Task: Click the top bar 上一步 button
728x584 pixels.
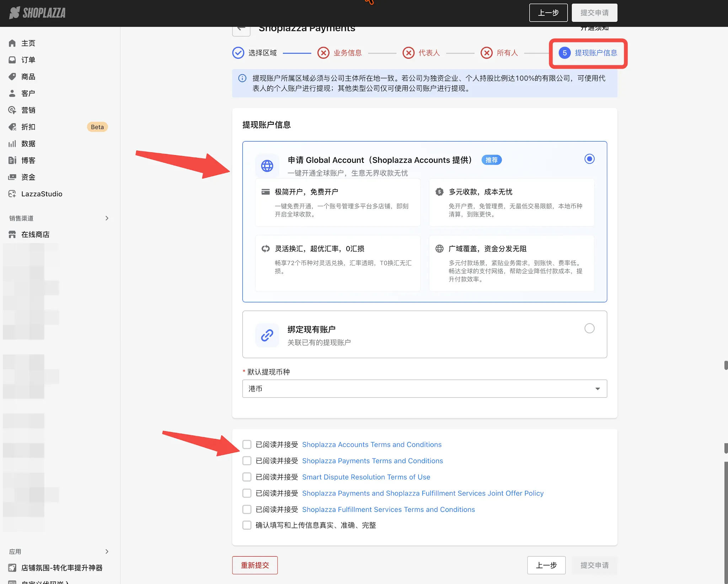Action: tap(548, 13)
